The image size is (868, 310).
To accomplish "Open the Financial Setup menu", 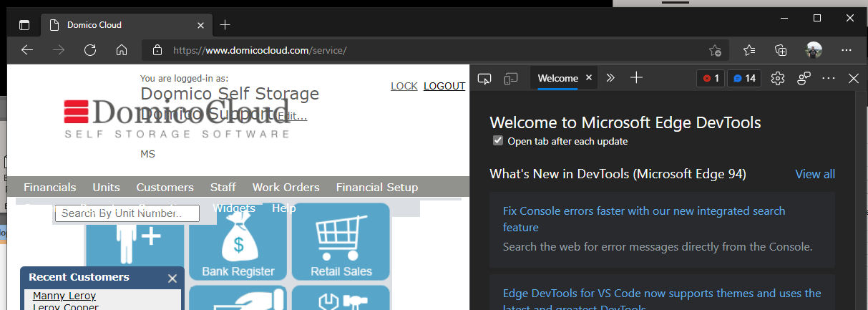I will point(376,187).
